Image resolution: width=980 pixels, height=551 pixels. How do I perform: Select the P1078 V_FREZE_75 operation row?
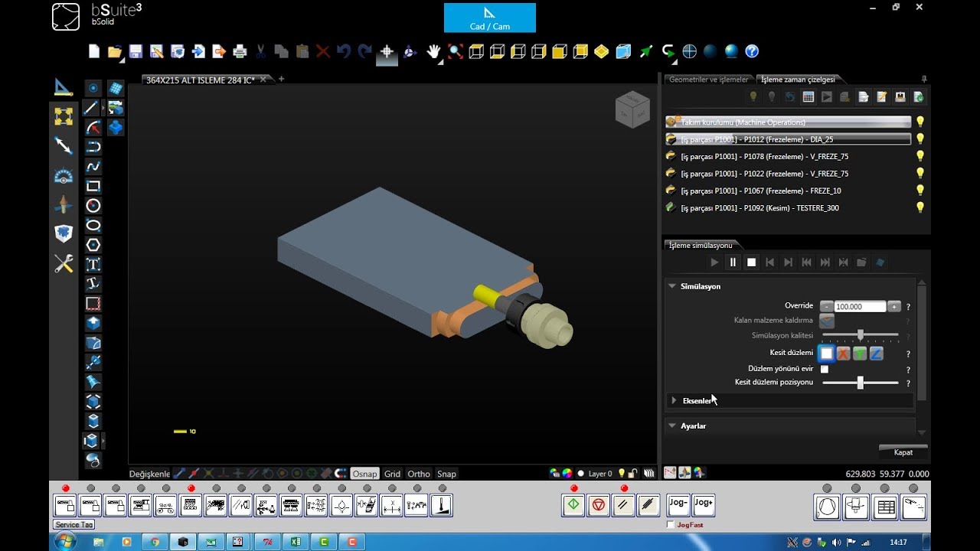789,156
